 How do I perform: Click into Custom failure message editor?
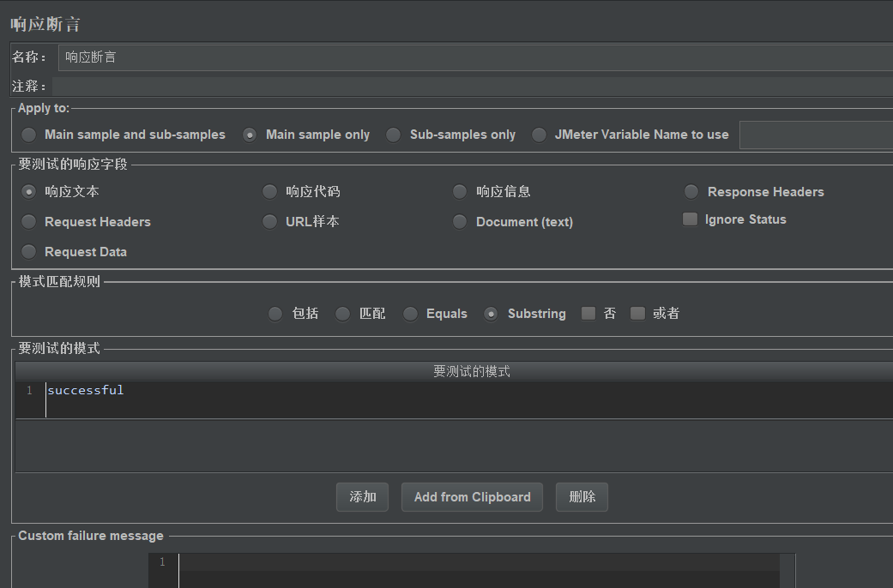pos(479,570)
